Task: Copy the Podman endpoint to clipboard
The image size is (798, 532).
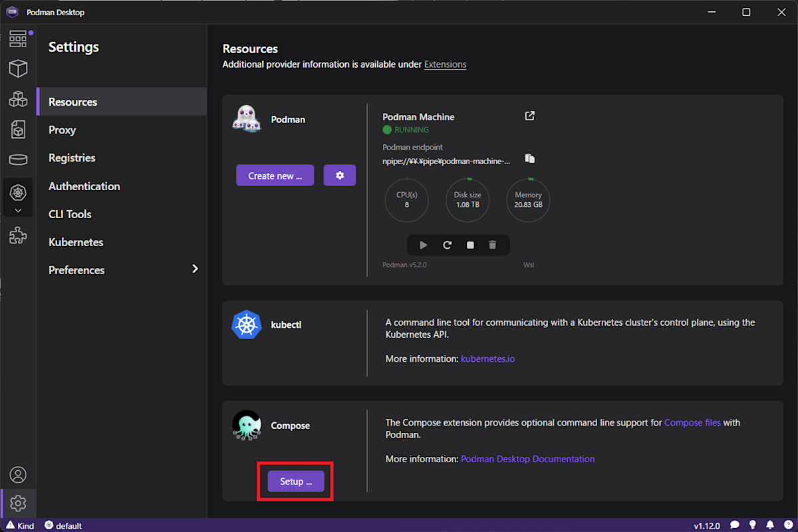Action: pyautogui.click(x=530, y=158)
